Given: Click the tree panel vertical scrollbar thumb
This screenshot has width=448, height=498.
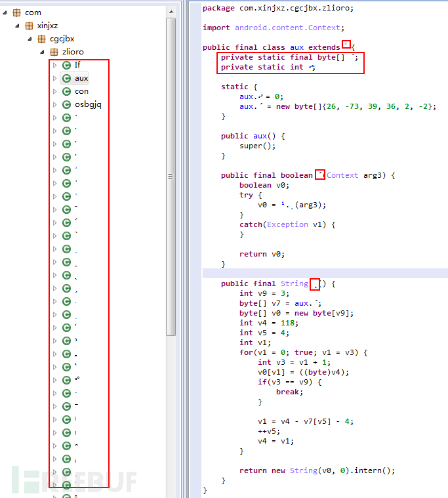Looking at the screenshot, I should [x=171, y=176].
